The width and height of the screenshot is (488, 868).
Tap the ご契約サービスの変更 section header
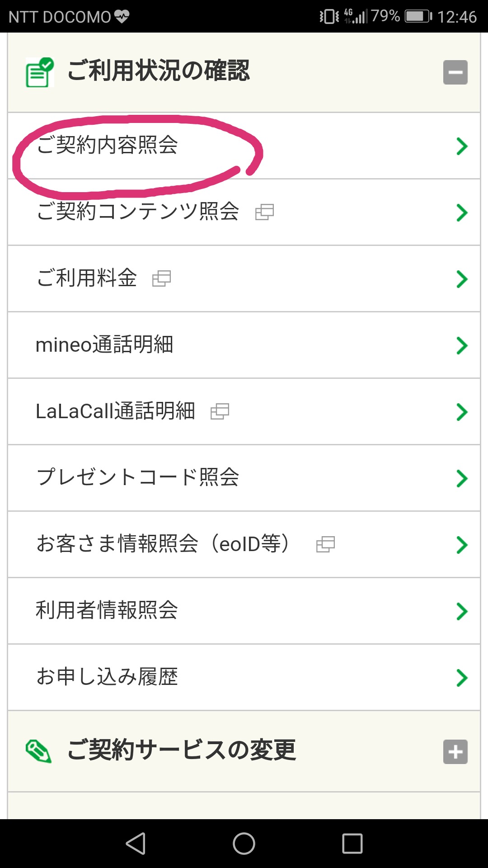(x=182, y=750)
